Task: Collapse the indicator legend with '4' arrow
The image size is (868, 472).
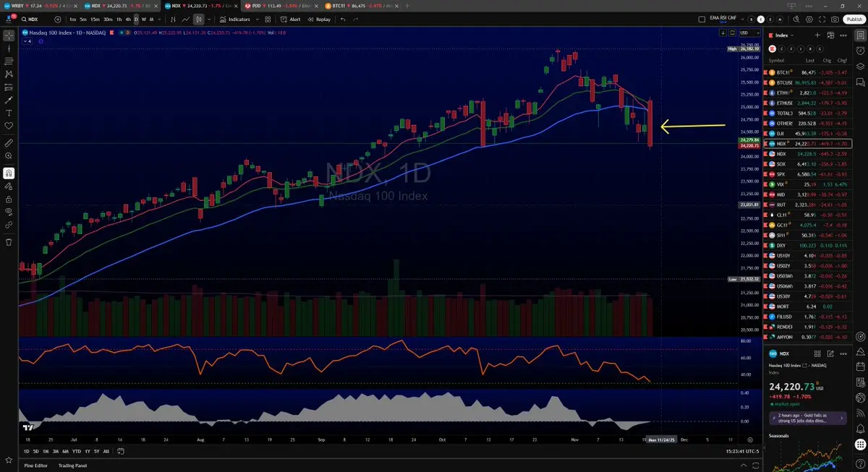Action: tap(29, 41)
